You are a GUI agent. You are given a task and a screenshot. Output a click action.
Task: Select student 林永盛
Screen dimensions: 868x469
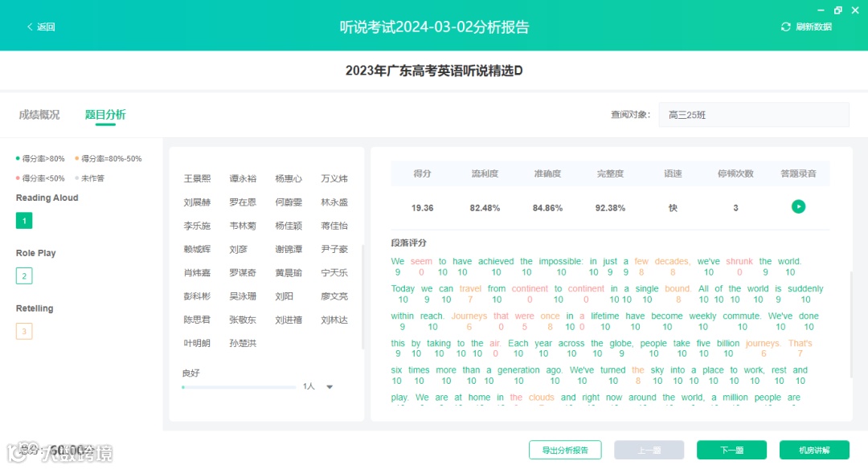click(x=334, y=202)
